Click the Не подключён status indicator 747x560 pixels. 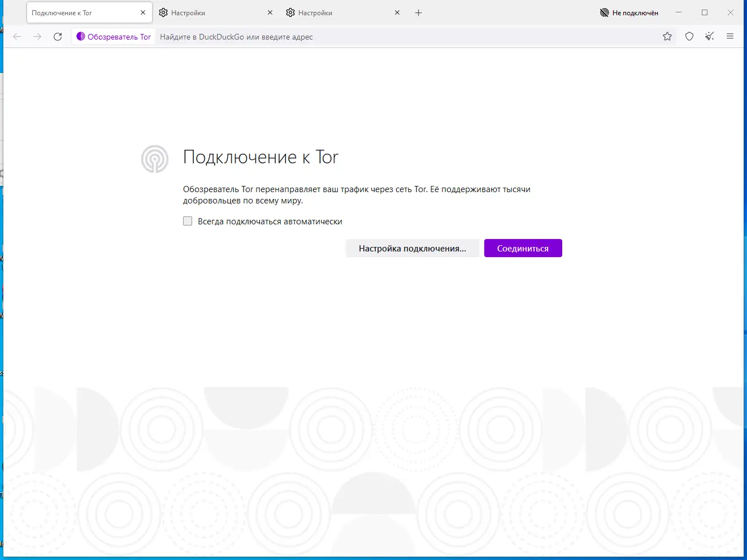pos(629,13)
